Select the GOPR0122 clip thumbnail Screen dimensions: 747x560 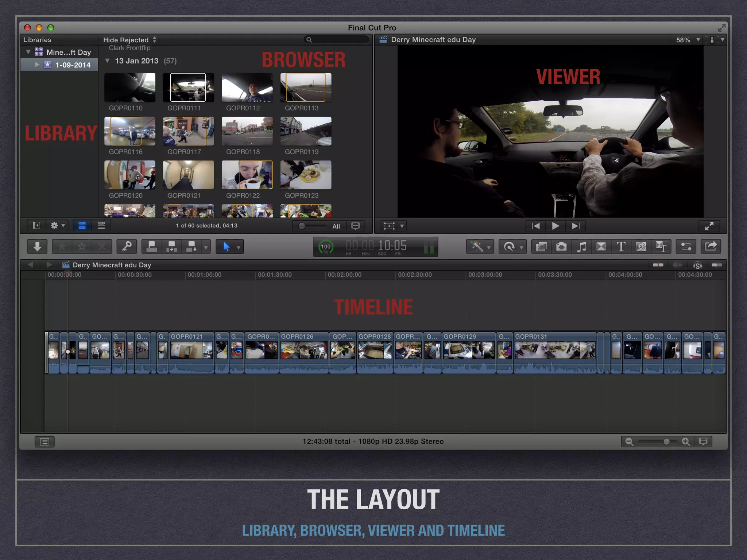click(247, 175)
